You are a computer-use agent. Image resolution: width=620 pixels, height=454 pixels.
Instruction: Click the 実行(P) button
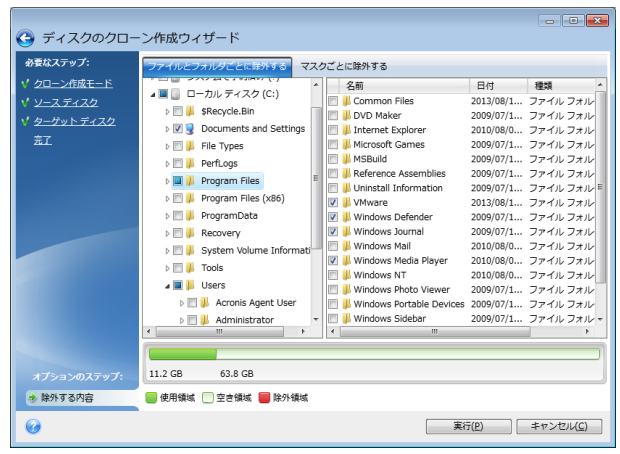click(469, 426)
